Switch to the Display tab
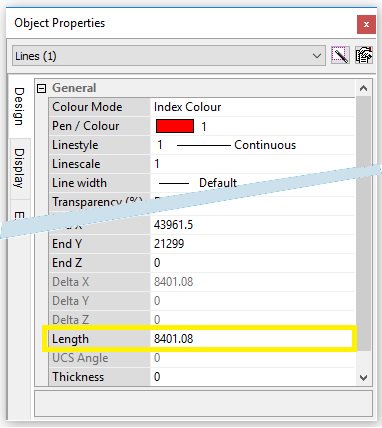 click(19, 169)
